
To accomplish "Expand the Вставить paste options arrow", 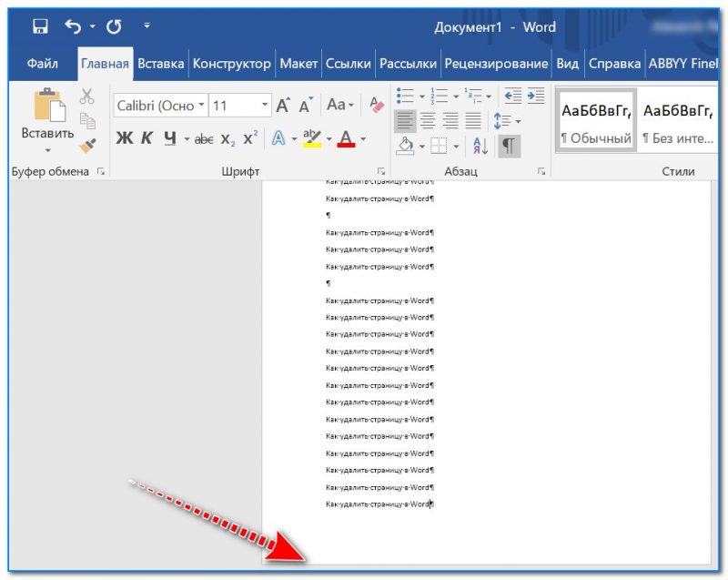I will point(48,150).
